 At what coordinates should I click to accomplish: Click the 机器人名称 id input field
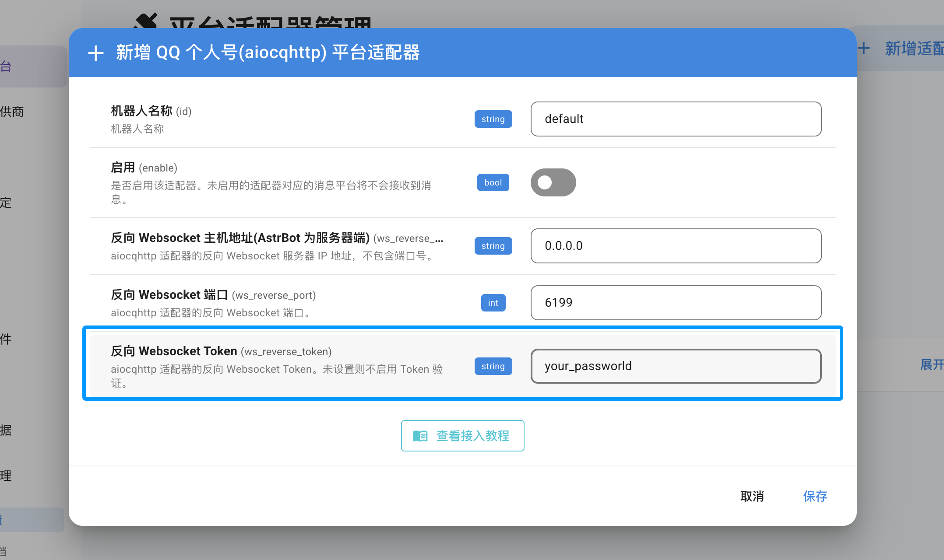click(x=676, y=119)
